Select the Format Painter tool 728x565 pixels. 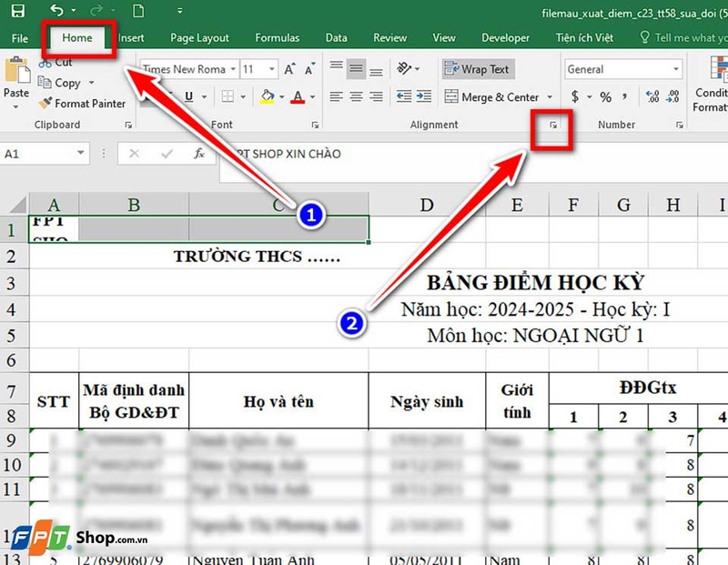(82, 103)
